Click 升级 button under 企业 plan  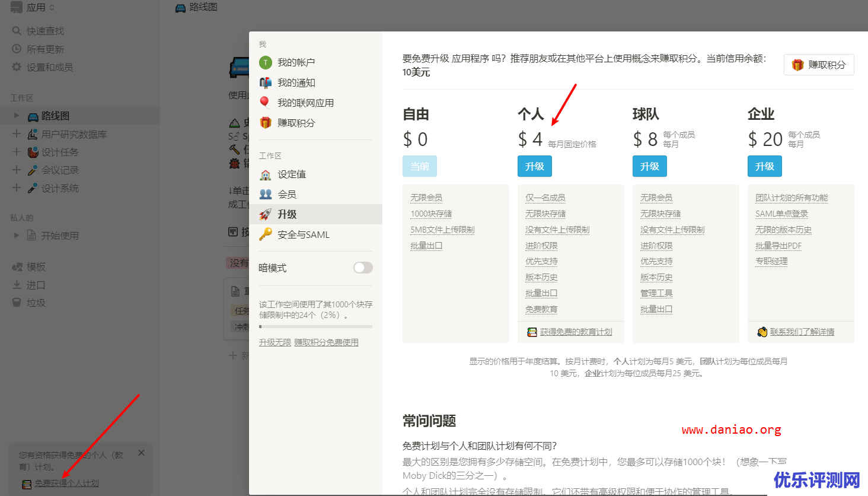(765, 166)
